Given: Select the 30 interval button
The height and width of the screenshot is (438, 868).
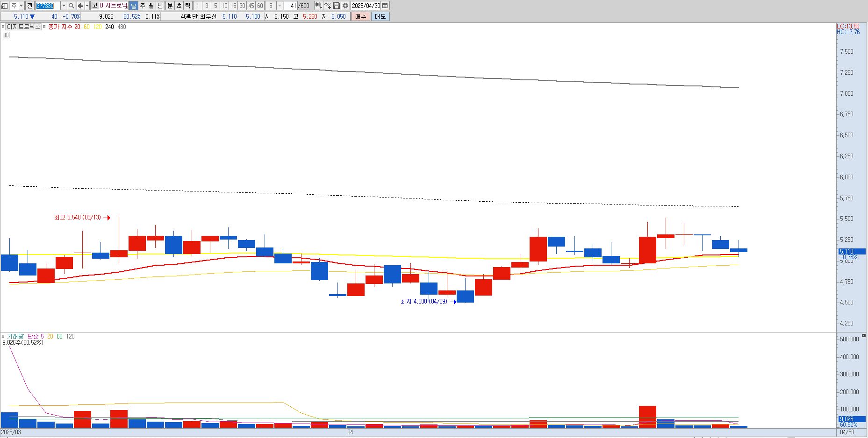Looking at the screenshot, I should coord(242,6).
